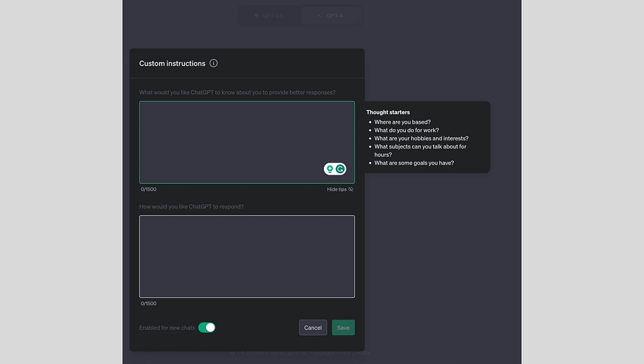Focus the 'How would you like ChatGPT to respond' box
This screenshot has height=364, width=644.
(247, 257)
